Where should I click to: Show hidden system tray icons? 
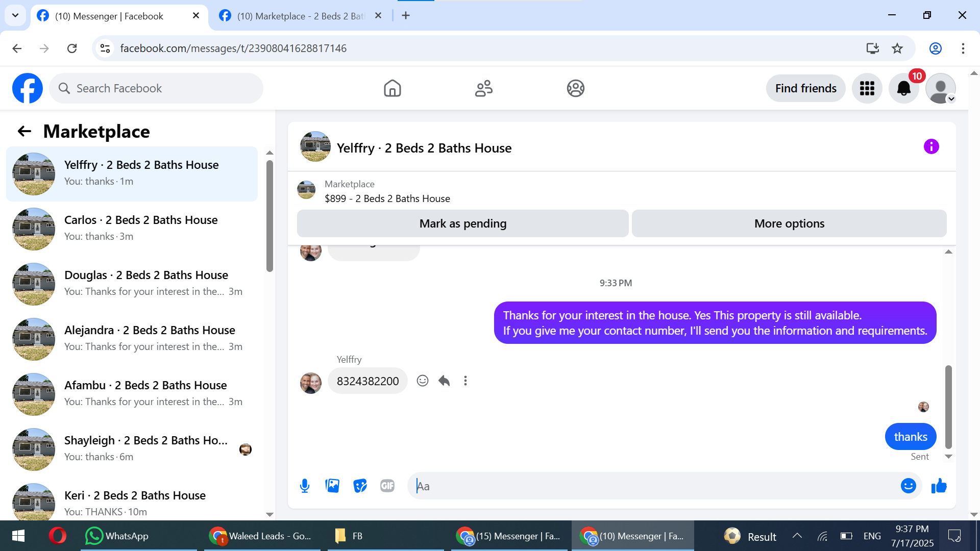(x=797, y=536)
